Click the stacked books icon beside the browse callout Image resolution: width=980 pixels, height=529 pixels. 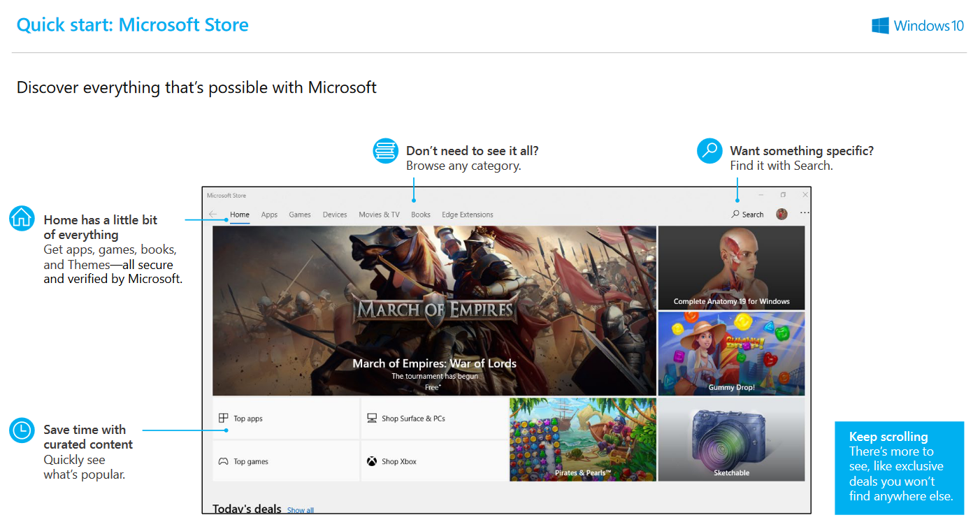click(385, 151)
